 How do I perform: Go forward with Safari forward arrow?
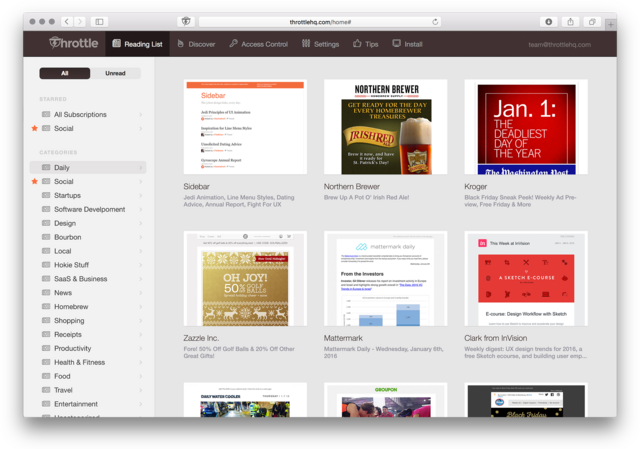click(80, 22)
